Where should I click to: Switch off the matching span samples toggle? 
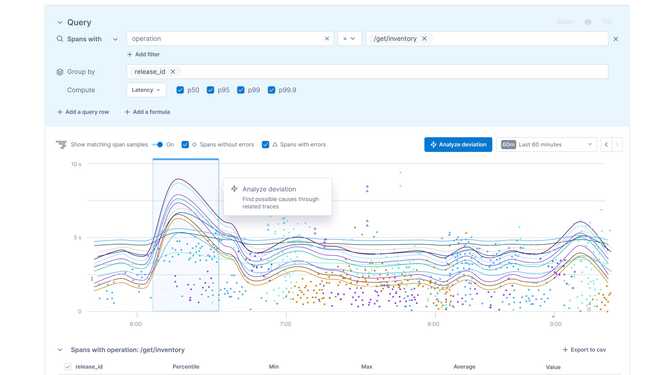tap(158, 145)
